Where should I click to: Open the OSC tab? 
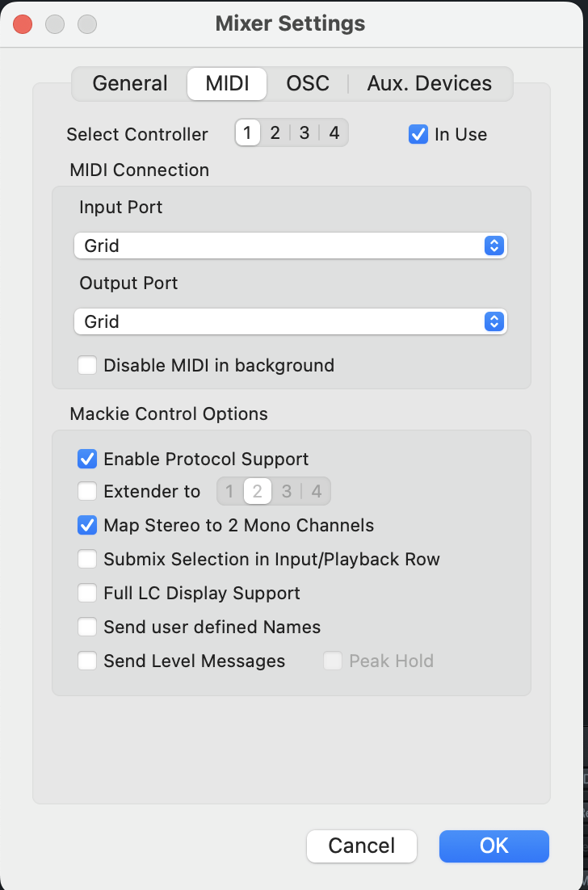pos(308,84)
